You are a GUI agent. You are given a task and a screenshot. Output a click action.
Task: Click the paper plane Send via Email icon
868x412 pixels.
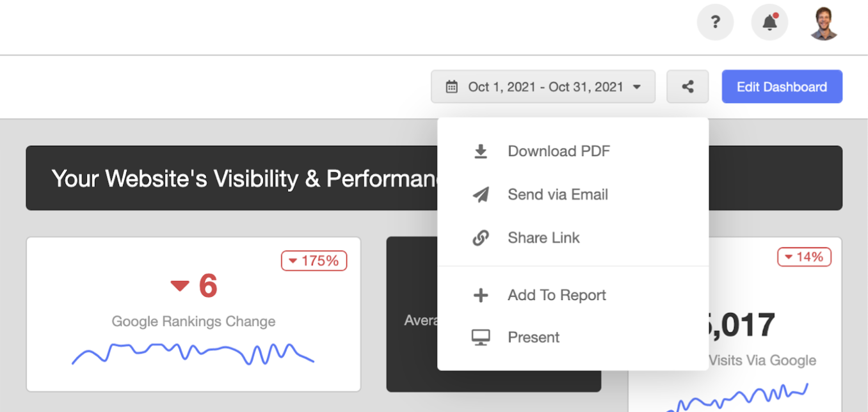[480, 194]
